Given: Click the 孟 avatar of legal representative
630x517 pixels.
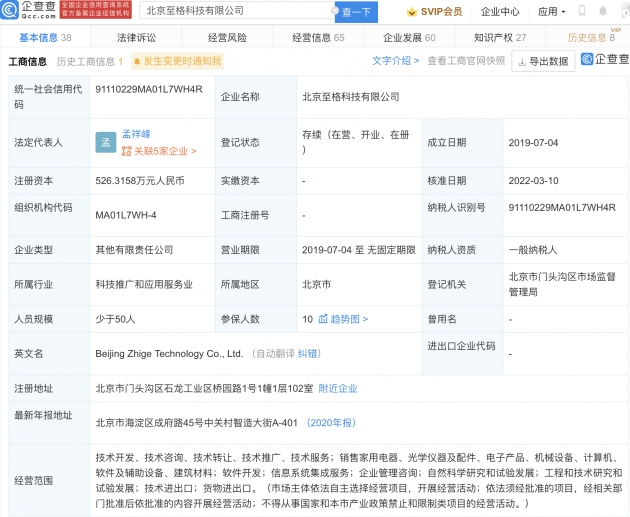Looking at the screenshot, I should 106,142.
